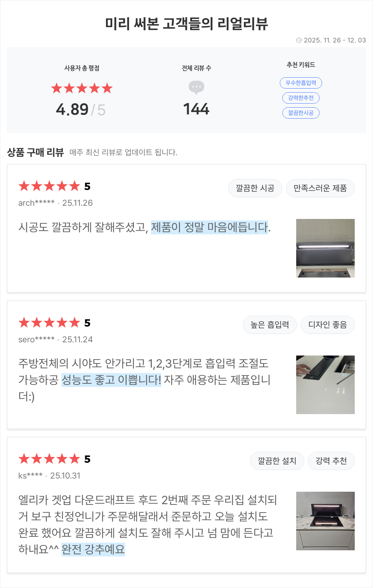Select the 깔끔한시공 keyword tag
Screen dimensions: 373x588
301,113
